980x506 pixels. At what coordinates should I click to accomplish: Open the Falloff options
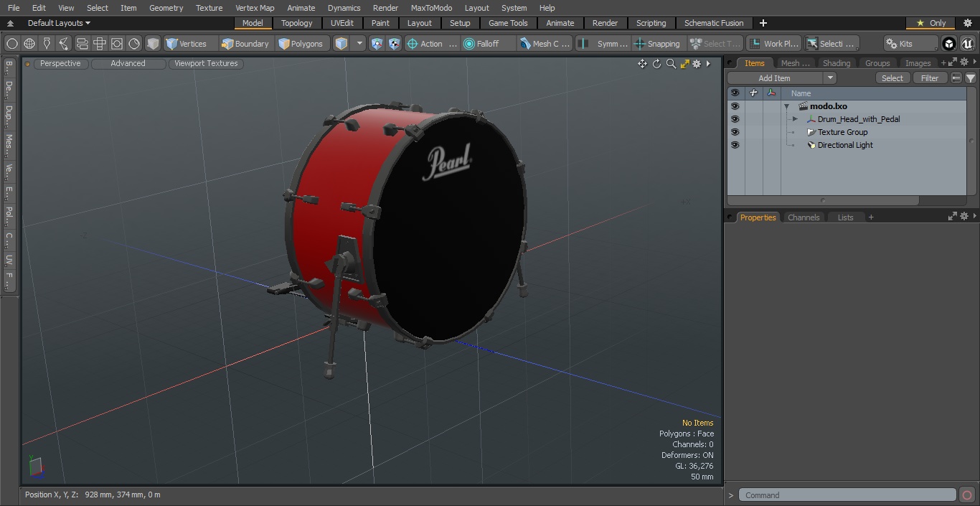[488, 44]
